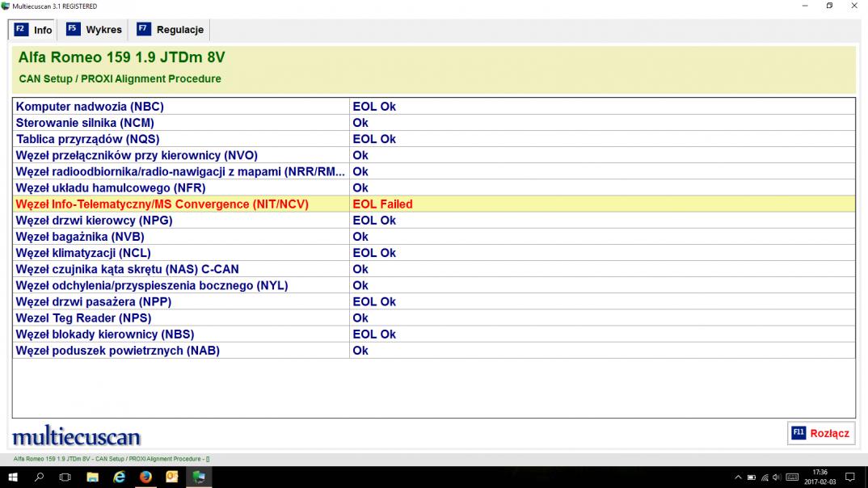Click EOL Ok status for NBC
Screen dimensions: 868x488
click(x=374, y=106)
